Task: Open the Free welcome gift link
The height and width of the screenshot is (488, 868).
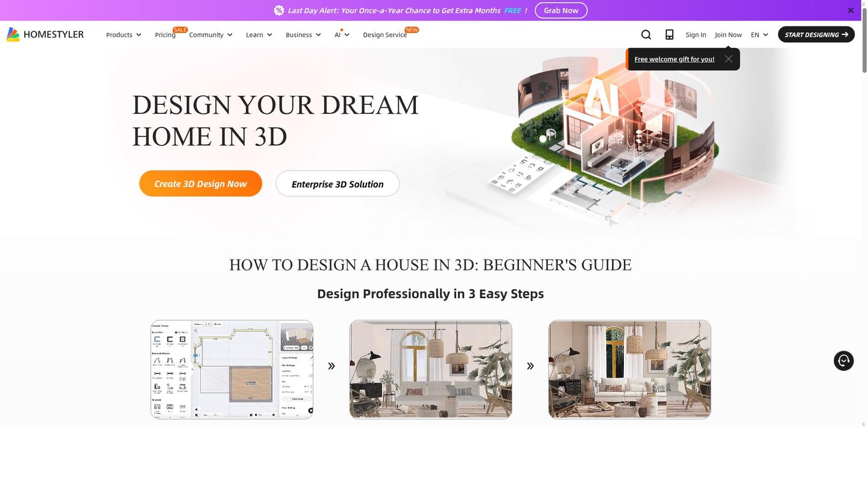Action: 674,58
